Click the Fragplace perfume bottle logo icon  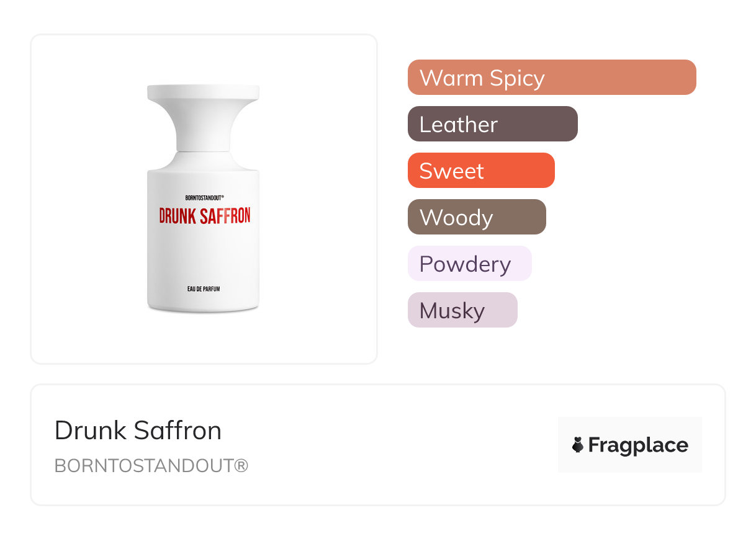[x=578, y=445]
